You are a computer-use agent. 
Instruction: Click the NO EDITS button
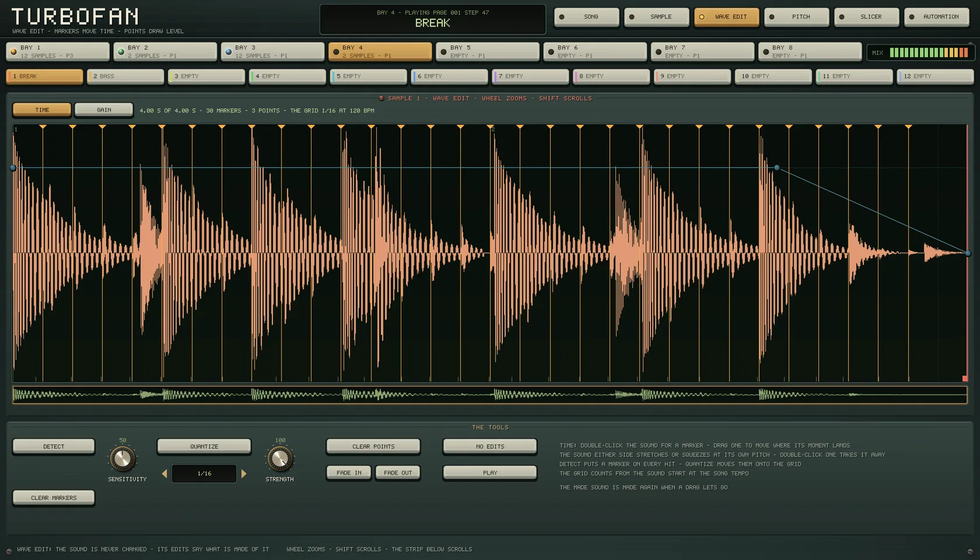tap(490, 446)
